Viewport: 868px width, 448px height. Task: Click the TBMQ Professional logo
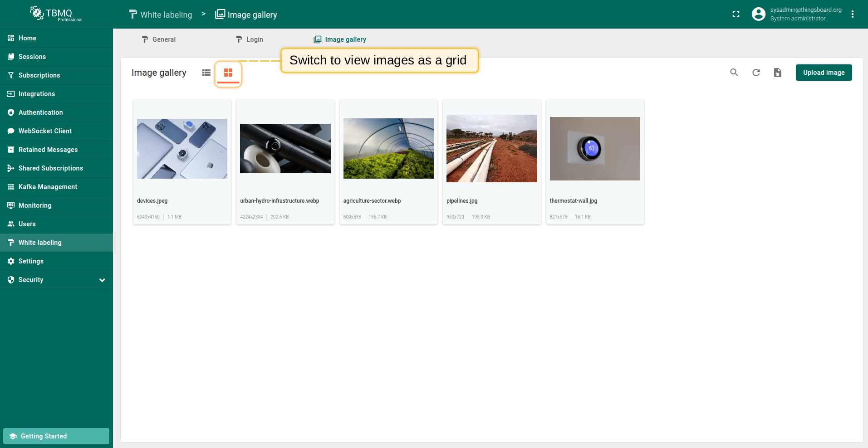click(56, 14)
